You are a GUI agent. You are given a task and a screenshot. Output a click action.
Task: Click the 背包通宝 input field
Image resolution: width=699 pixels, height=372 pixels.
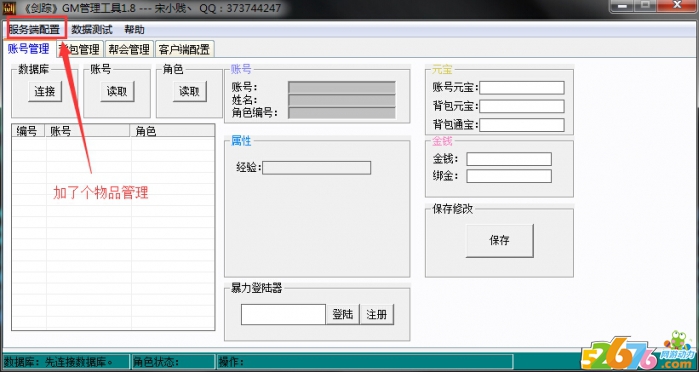point(522,125)
